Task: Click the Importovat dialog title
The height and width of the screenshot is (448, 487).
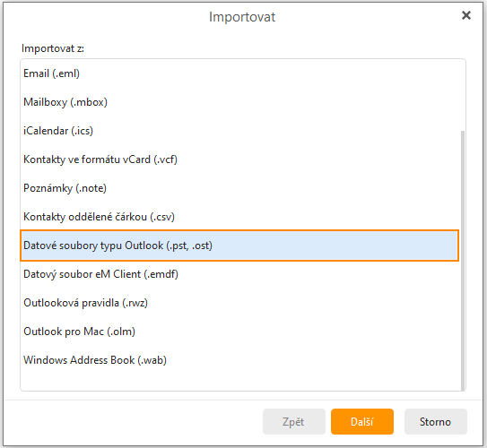Action: pyautogui.click(x=242, y=17)
